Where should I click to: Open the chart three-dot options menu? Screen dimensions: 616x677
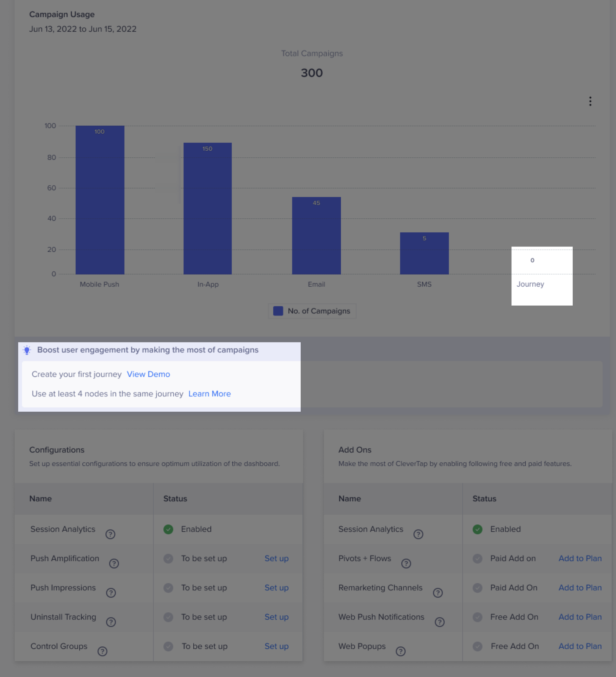point(590,101)
